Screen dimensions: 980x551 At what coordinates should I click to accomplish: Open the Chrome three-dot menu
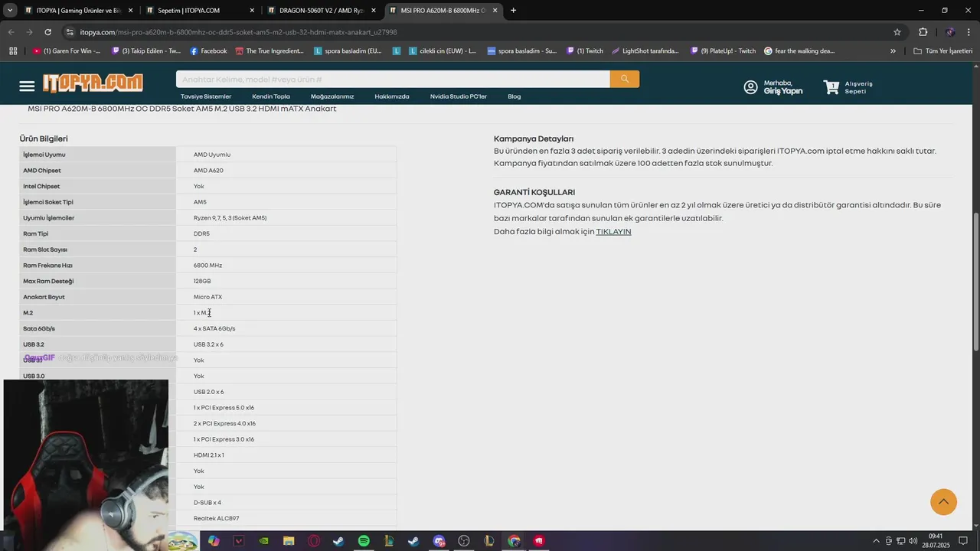pyautogui.click(x=969, y=32)
